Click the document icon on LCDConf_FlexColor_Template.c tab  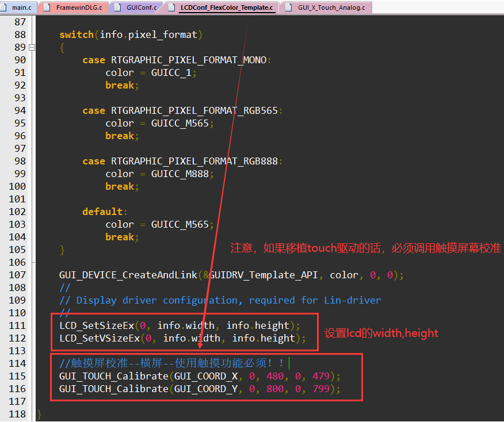click(171, 8)
